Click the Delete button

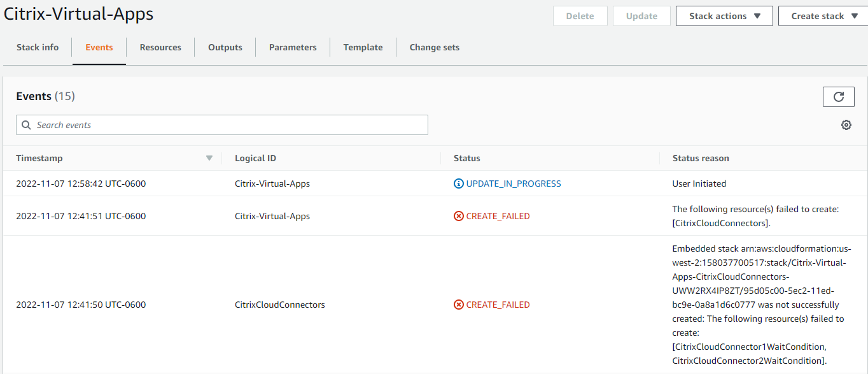coord(580,16)
